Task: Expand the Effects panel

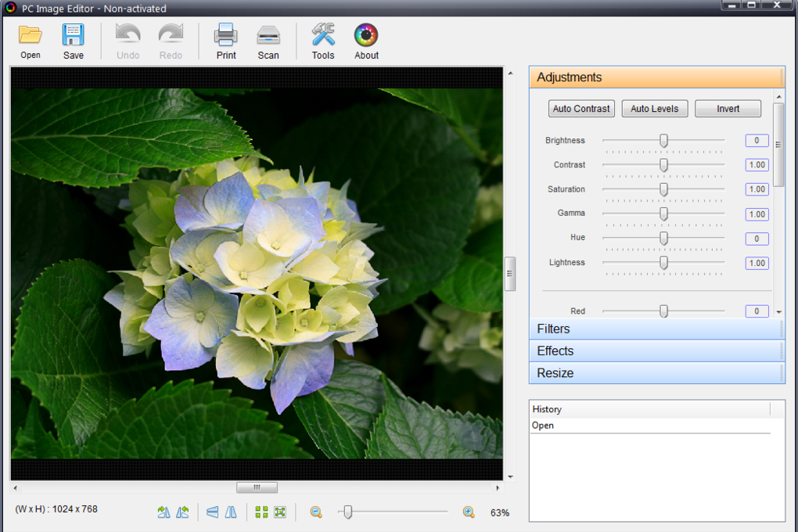Action: point(656,350)
